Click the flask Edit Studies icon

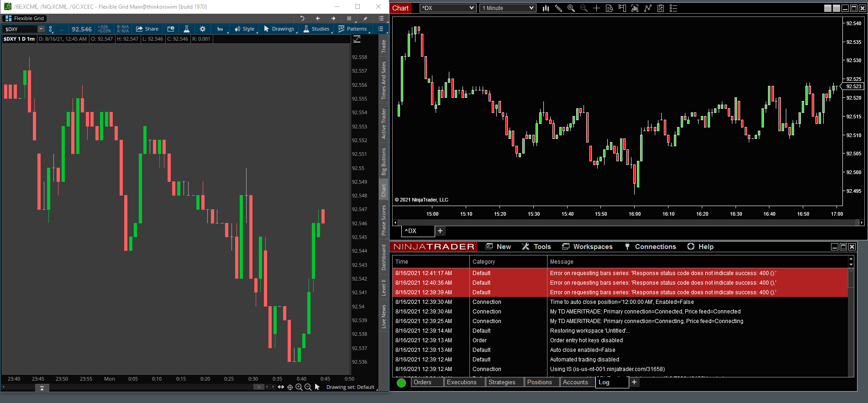pos(186,29)
